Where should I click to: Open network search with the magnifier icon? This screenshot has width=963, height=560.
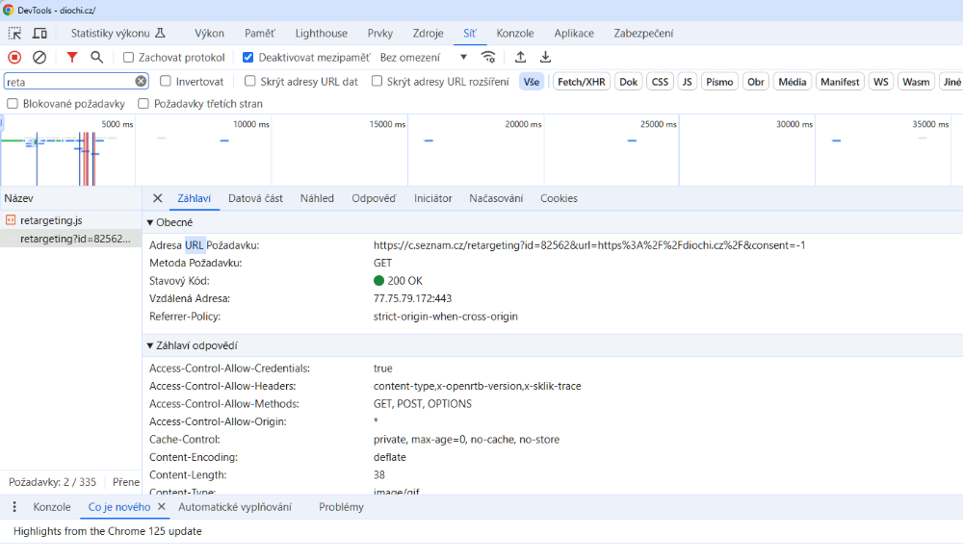pos(96,58)
